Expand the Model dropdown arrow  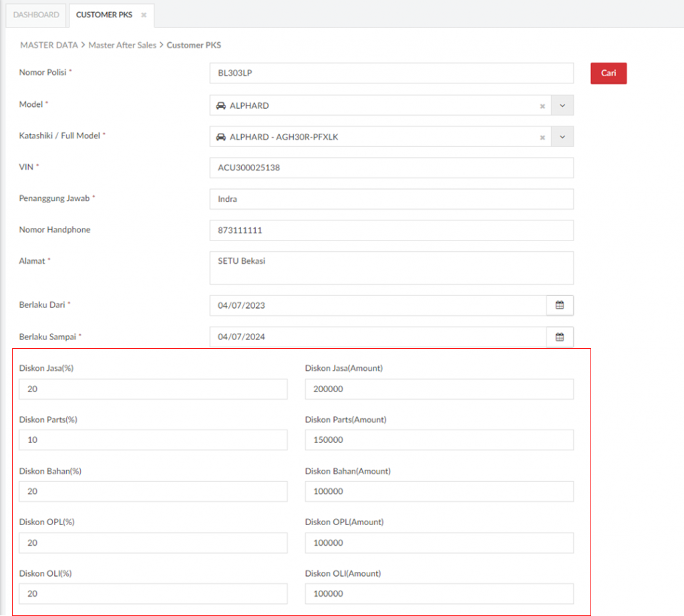coord(562,106)
